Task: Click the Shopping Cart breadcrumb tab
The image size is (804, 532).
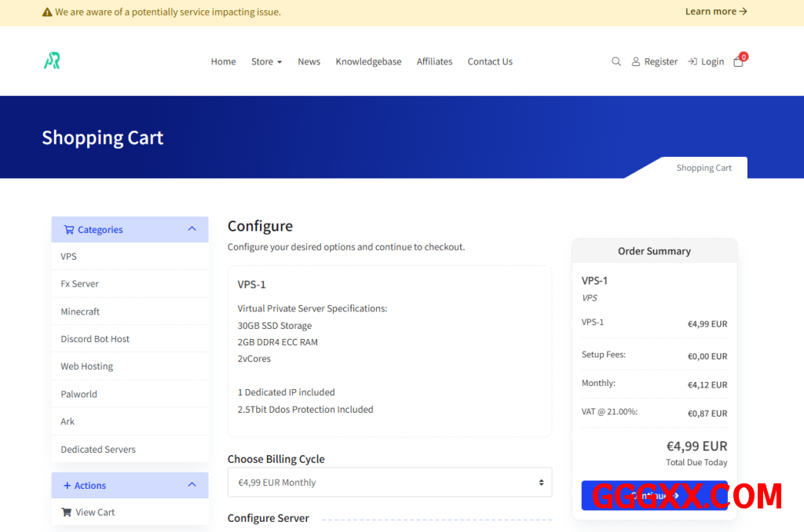Action: (703, 168)
